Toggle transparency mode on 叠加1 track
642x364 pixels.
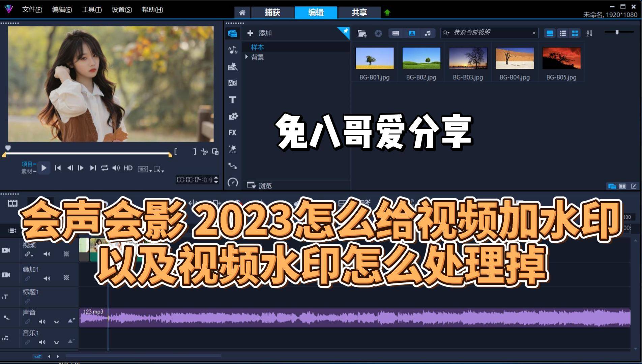pyautogui.click(x=66, y=278)
